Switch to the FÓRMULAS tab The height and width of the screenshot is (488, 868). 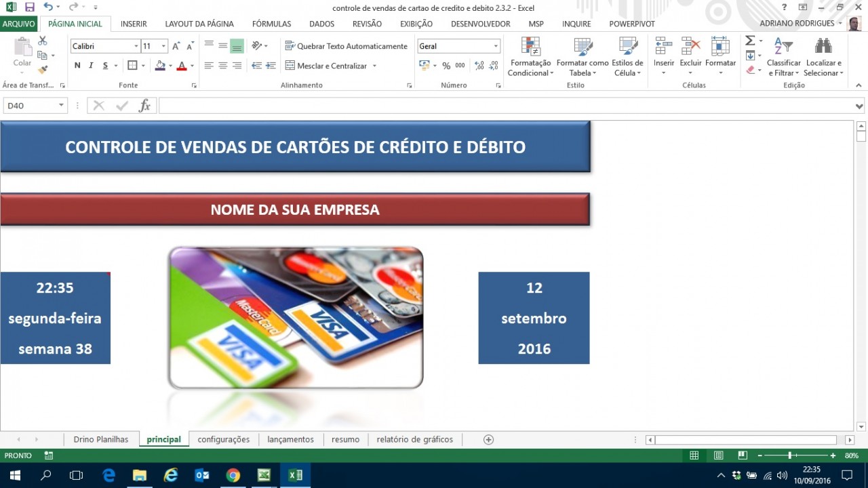click(271, 24)
